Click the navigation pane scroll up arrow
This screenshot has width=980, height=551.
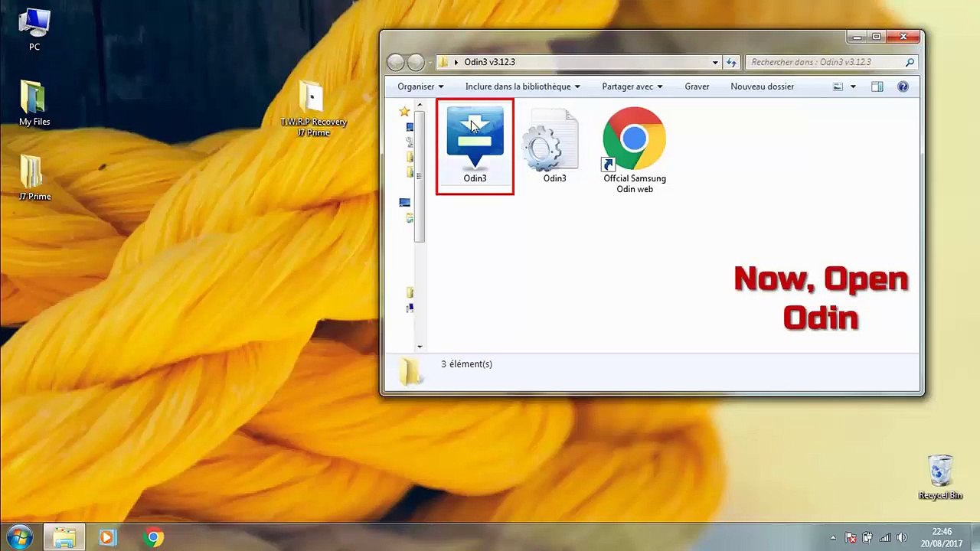pyautogui.click(x=420, y=106)
